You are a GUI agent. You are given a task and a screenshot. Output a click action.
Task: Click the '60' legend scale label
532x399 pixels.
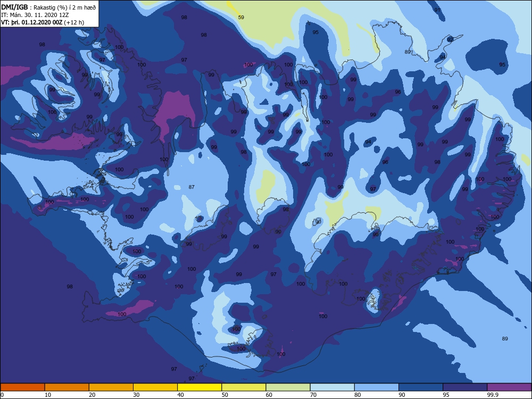tap(269, 395)
